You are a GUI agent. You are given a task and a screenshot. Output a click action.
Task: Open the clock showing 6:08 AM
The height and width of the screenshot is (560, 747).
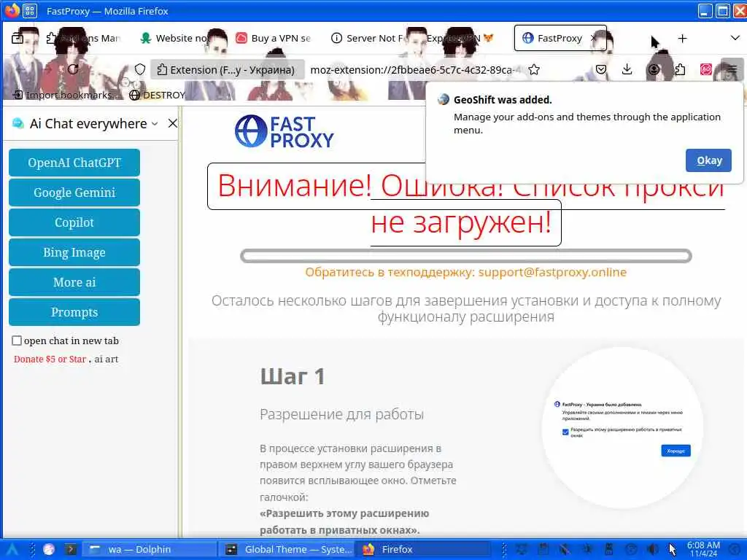click(703, 549)
